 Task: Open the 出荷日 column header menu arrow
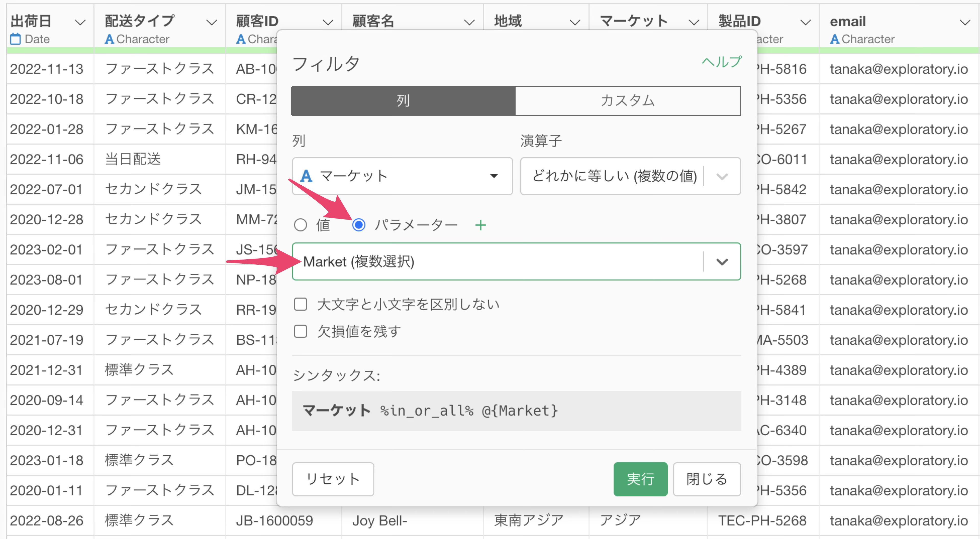(80, 22)
